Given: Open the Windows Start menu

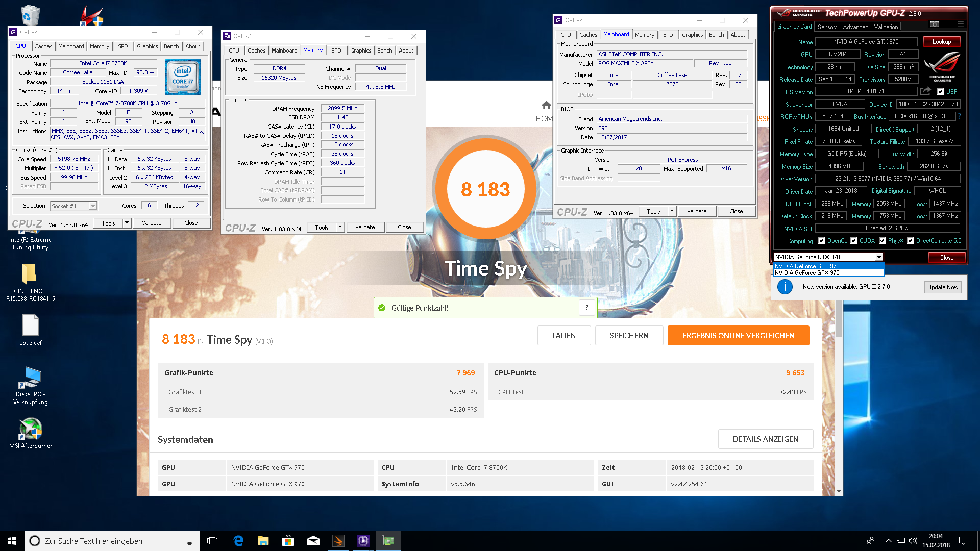Looking at the screenshot, I should tap(12, 541).
